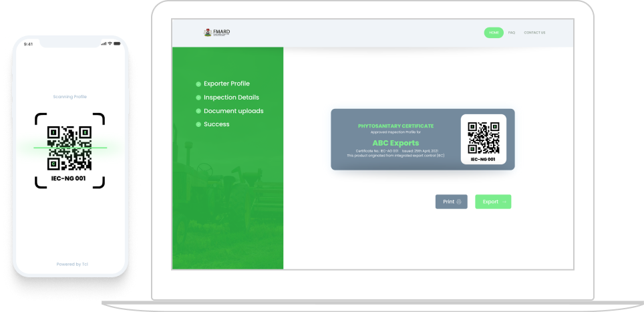Image resolution: width=644 pixels, height=312 pixels.
Task: Click the Certificate No. line on card
Action: tap(397, 151)
